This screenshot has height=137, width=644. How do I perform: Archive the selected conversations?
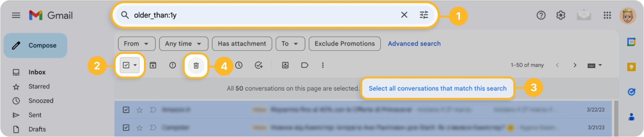(x=153, y=65)
